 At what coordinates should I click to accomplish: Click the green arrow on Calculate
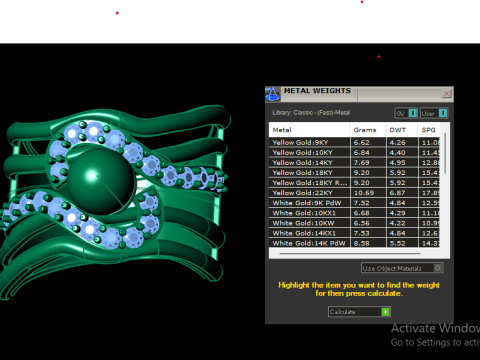pos(385,312)
